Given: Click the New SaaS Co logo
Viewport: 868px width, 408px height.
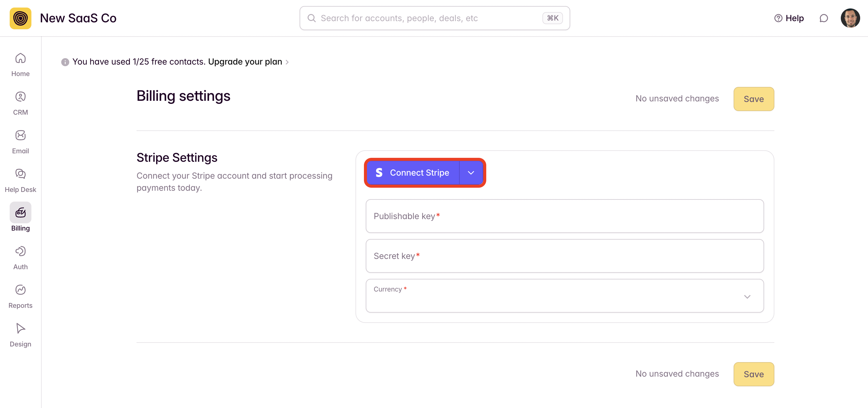Looking at the screenshot, I should 20,18.
